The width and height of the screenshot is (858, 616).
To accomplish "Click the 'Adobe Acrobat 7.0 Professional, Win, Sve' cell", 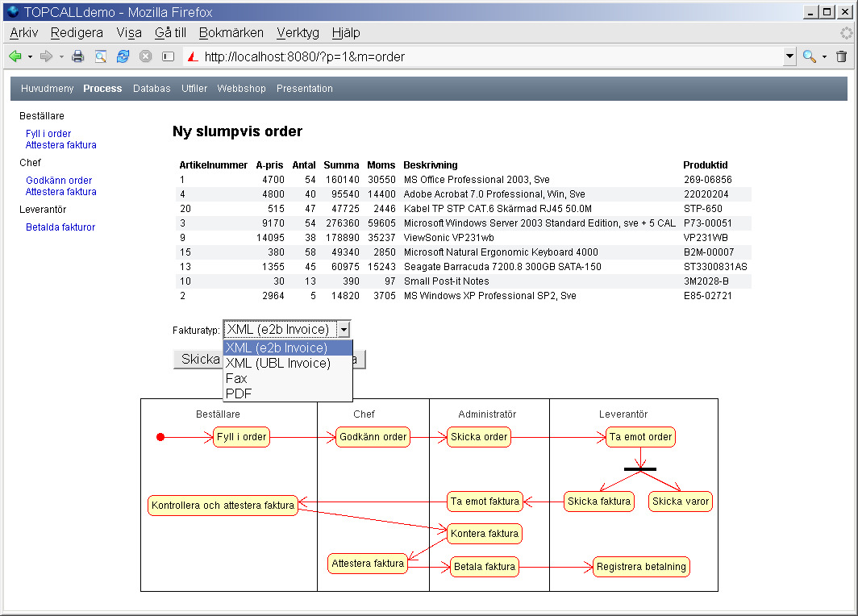I will point(494,194).
